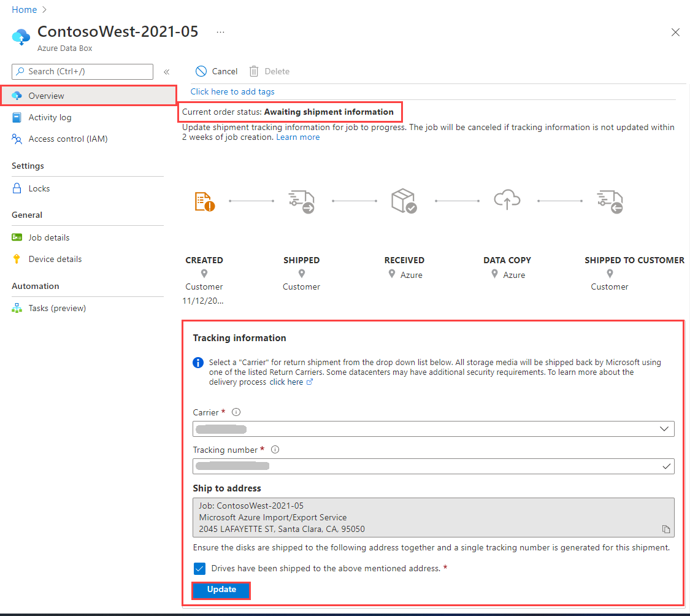Click the magnifier icon in search box
Image resolution: width=690 pixels, height=616 pixels.
tap(20, 71)
